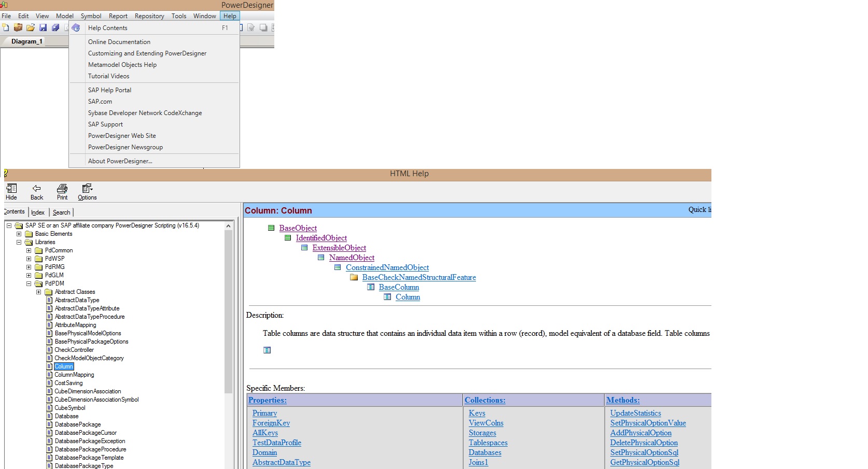Click the NamedObject class icon
This screenshot has width=868, height=469.
click(x=321, y=258)
